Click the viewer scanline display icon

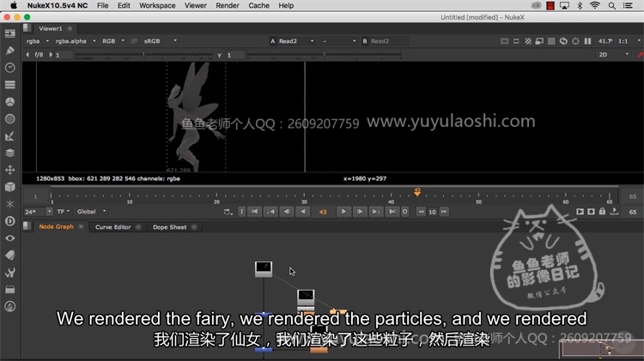[551, 41]
